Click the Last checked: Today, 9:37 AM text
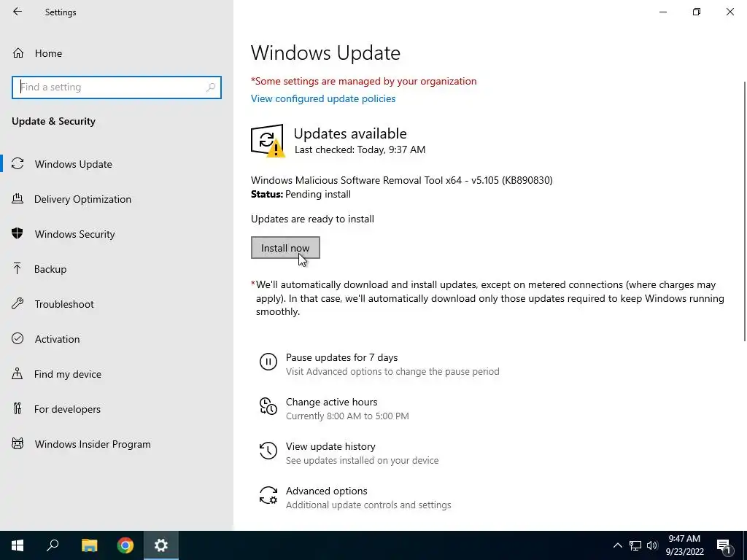747x560 pixels. point(360,149)
